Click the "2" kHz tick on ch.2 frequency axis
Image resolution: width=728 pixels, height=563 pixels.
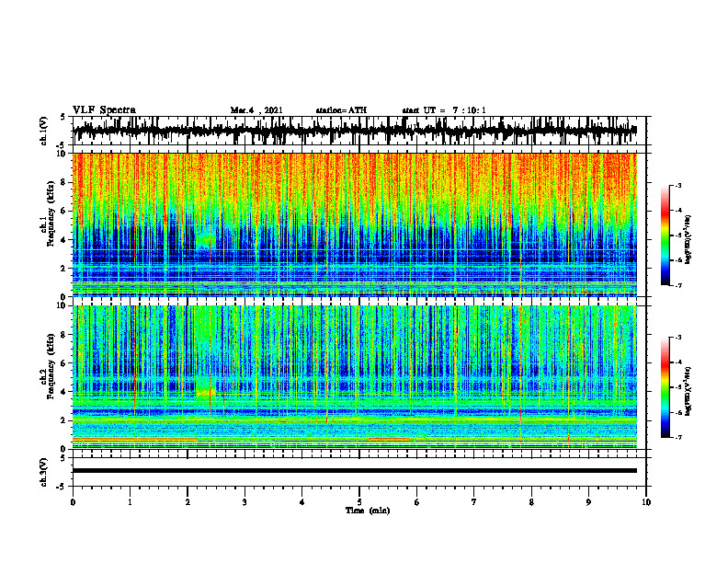click(x=64, y=420)
